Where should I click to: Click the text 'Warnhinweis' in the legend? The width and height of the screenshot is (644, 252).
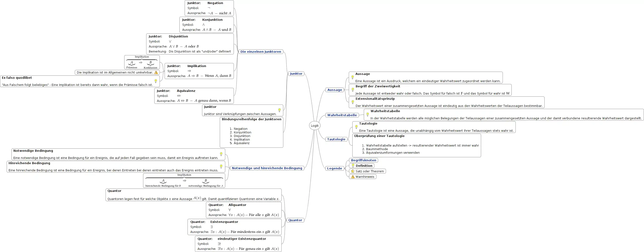tap(365, 177)
